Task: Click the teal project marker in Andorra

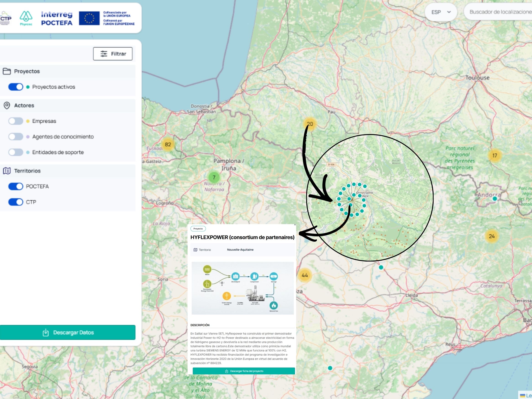Action: pos(495,199)
